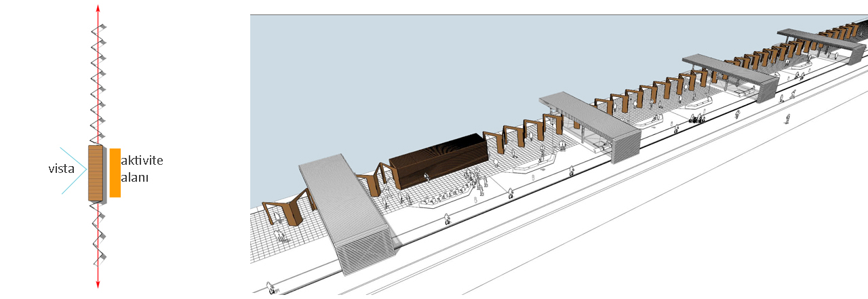Select the brown wooden block in diagram
Viewport: 868px width, 299px height.
click(x=94, y=173)
